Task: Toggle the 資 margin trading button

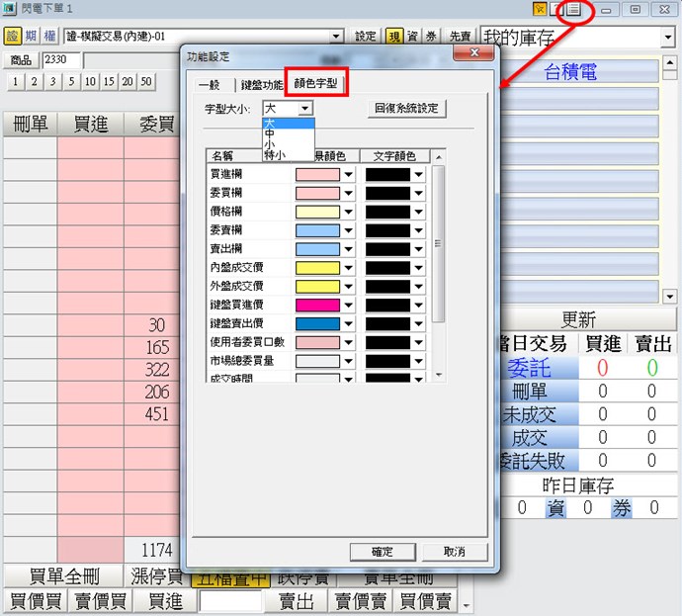Action: [x=413, y=36]
